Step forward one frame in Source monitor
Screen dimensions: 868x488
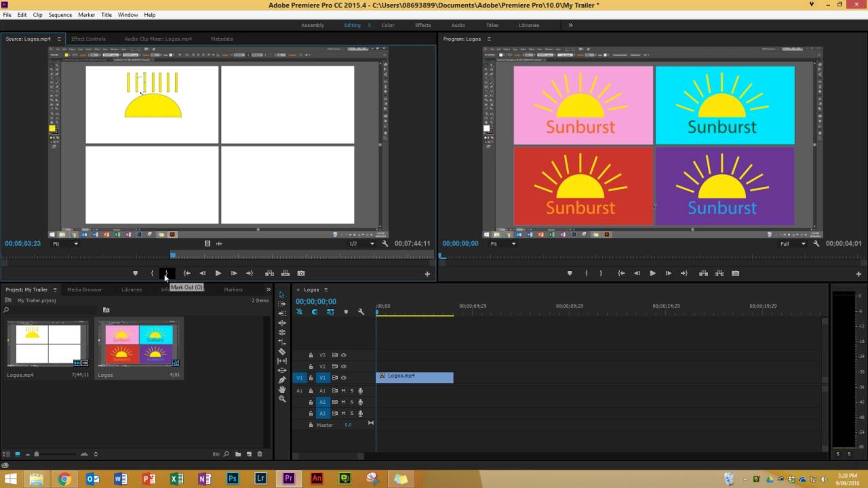234,273
